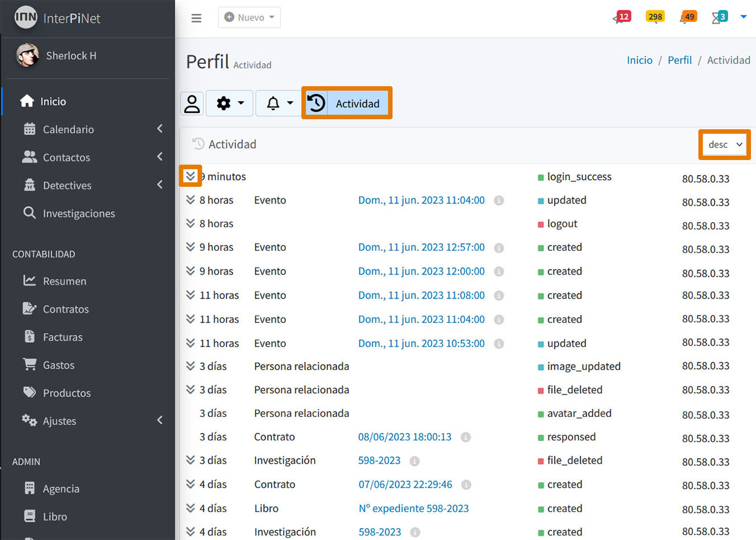The image size is (756, 540).
Task: Open 598-2023 link in file_deleted Investigación row
Action: 379,460
